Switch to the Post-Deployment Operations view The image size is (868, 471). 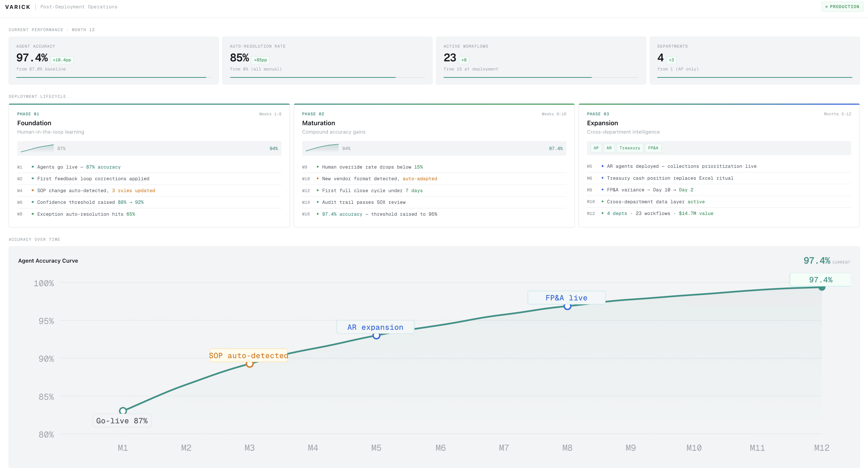(x=79, y=7)
